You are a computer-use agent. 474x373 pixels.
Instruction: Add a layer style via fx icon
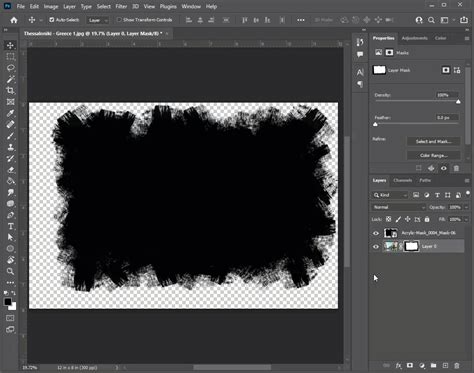(398, 366)
